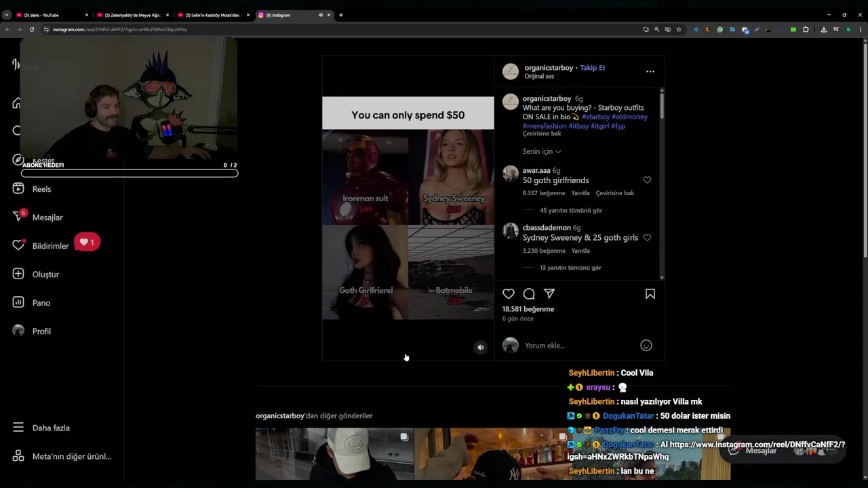Screen dimensions: 868x488
Task: Show all 45 replies to awar.aaa
Action: click(571, 211)
